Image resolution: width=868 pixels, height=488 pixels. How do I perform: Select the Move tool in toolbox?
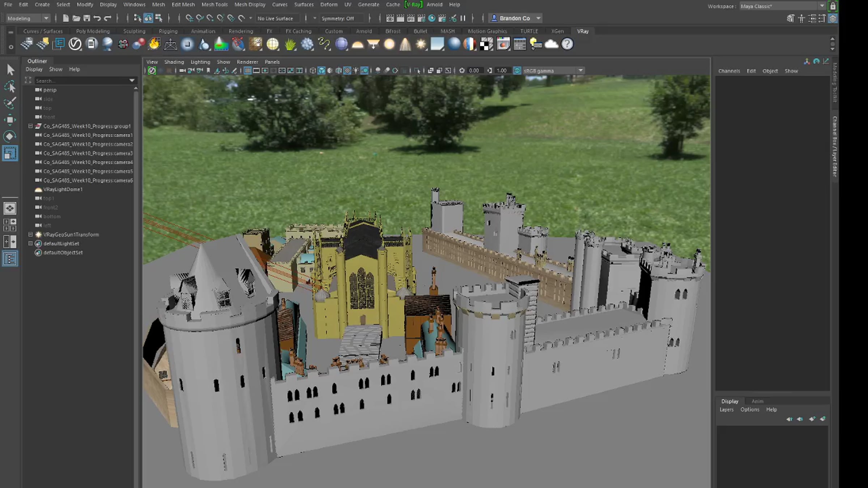tap(10, 120)
